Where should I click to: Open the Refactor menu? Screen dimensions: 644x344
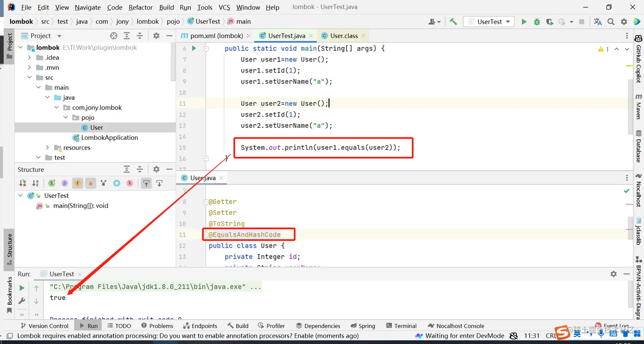pyautogui.click(x=141, y=7)
